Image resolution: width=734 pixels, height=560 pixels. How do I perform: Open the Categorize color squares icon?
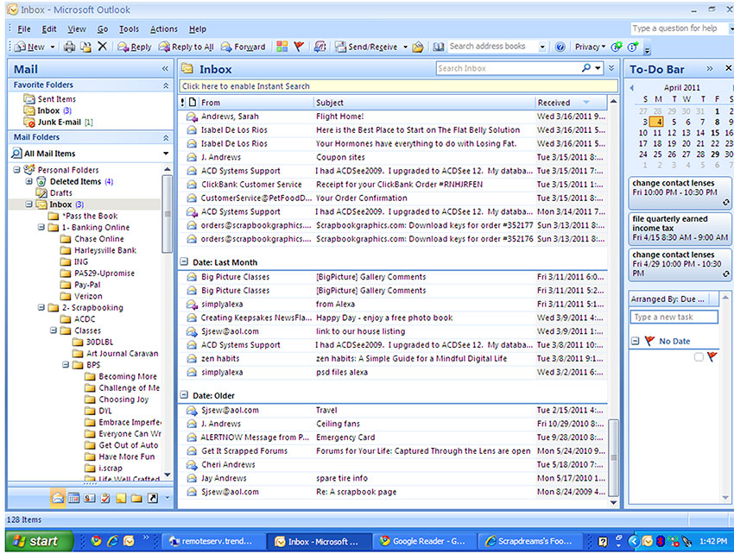click(282, 47)
